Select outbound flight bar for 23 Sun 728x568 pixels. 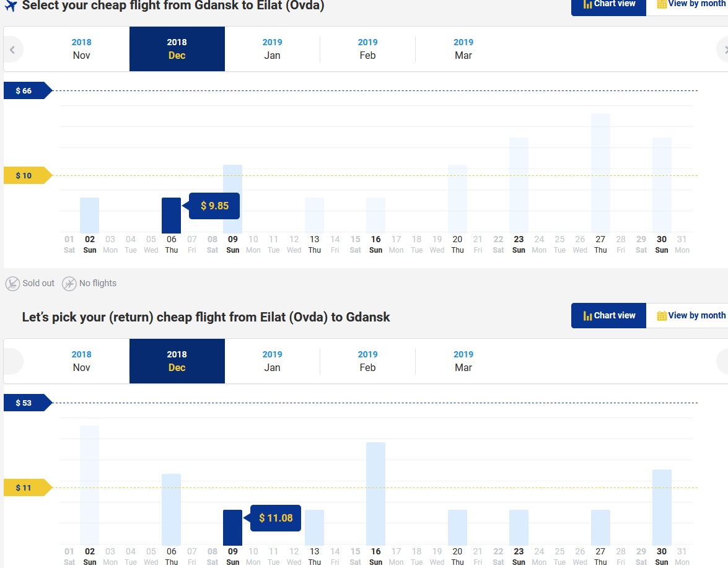click(519, 185)
